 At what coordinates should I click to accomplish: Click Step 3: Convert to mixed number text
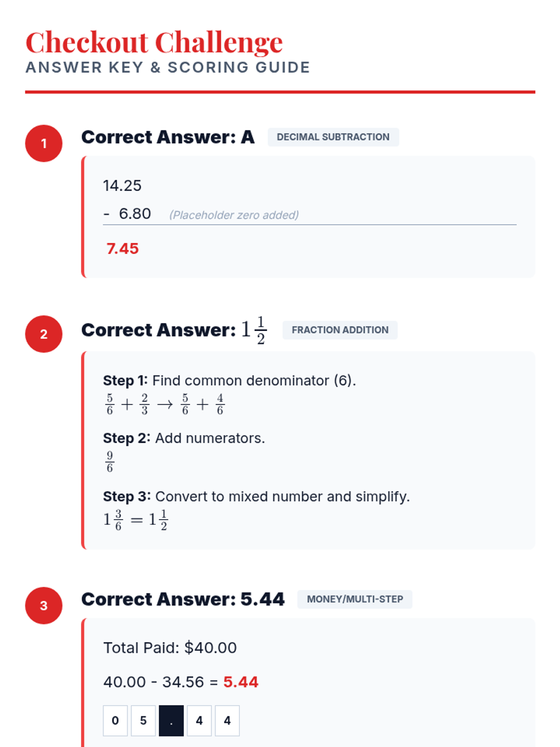[x=257, y=496]
